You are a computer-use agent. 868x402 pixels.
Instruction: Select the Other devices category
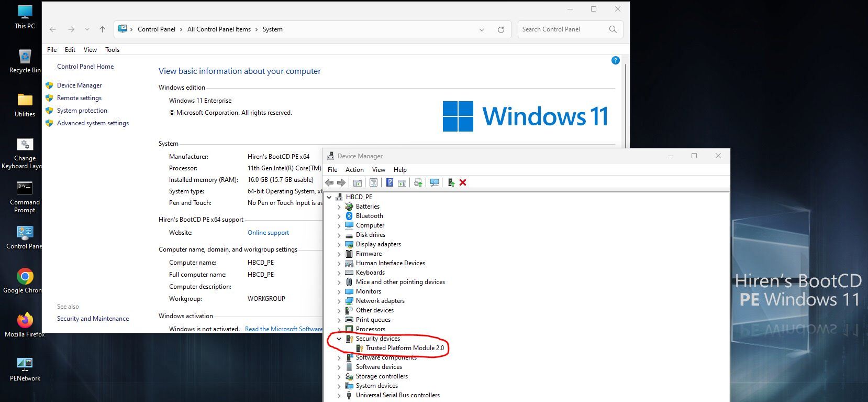coord(375,310)
